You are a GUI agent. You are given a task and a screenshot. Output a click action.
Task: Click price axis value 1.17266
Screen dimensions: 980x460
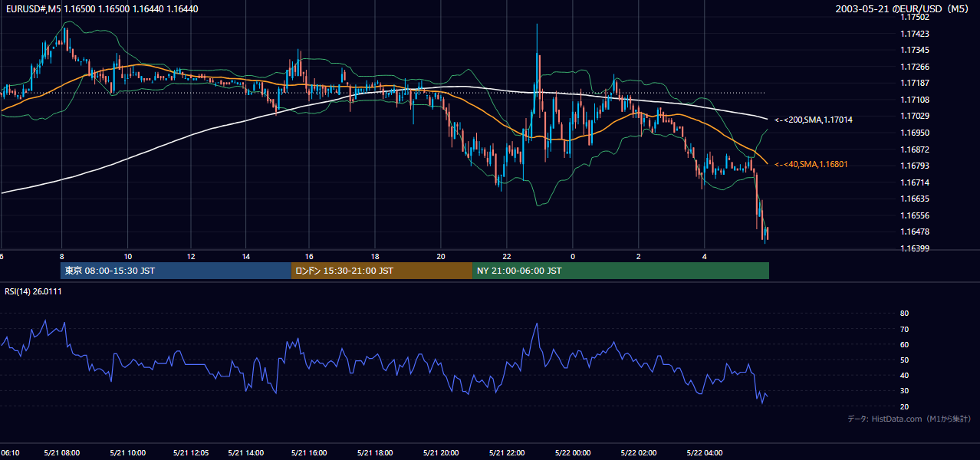[914, 67]
